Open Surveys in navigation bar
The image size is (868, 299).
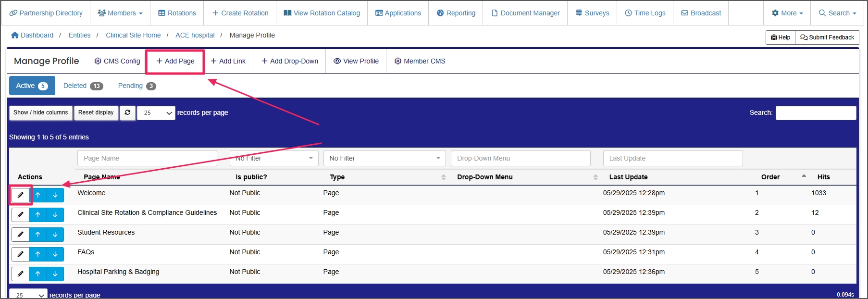click(592, 13)
